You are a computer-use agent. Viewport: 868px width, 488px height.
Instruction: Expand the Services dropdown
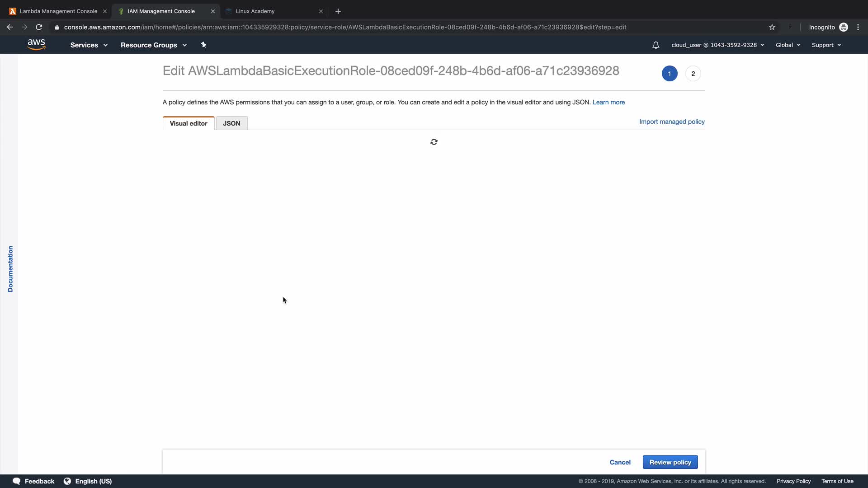(x=89, y=45)
